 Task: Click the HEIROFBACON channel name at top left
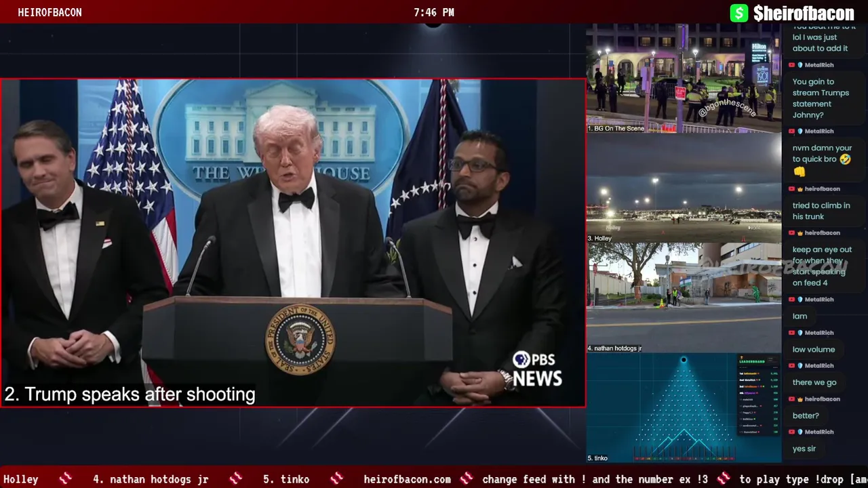click(50, 12)
